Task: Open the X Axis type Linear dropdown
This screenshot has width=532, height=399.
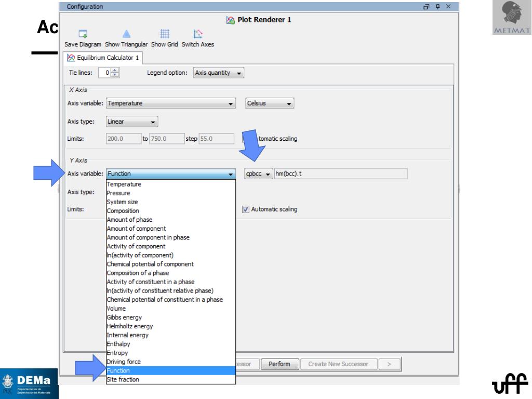Action: tap(131, 122)
